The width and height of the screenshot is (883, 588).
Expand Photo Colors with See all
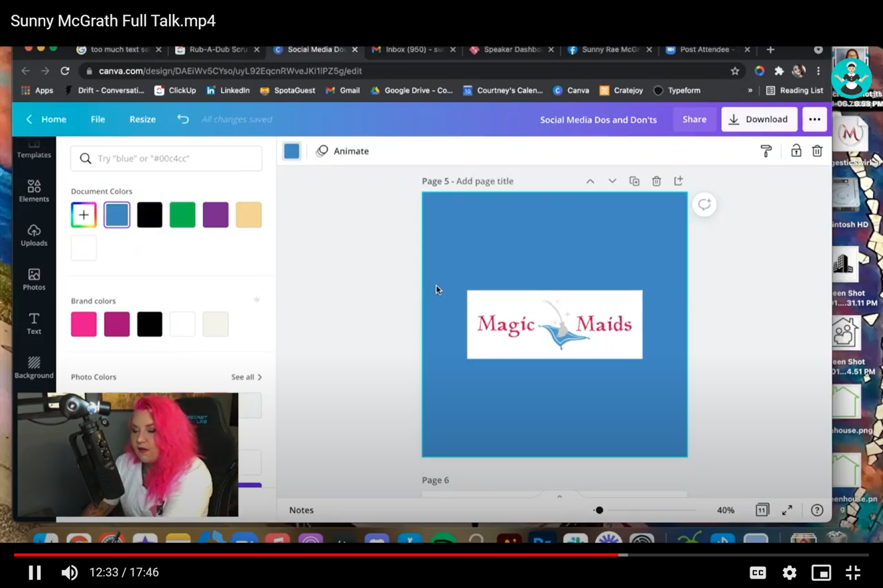click(246, 377)
